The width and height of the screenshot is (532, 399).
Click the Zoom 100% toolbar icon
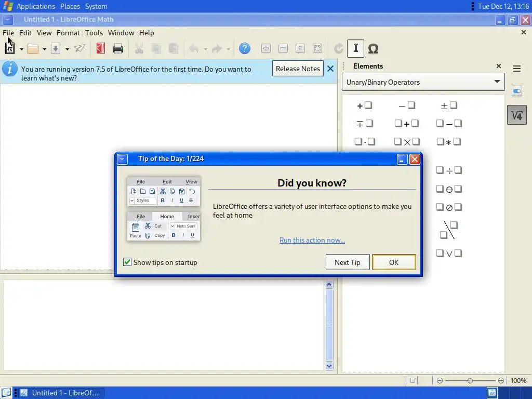[300, 48]
